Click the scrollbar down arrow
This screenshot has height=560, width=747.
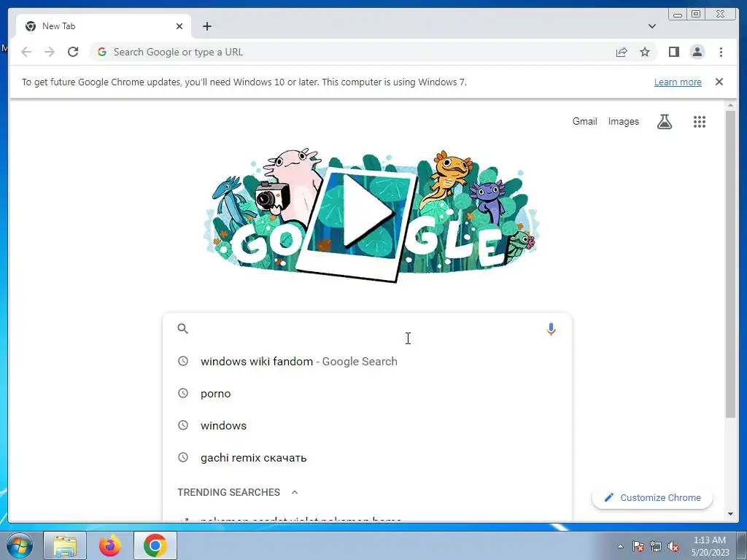730,514
